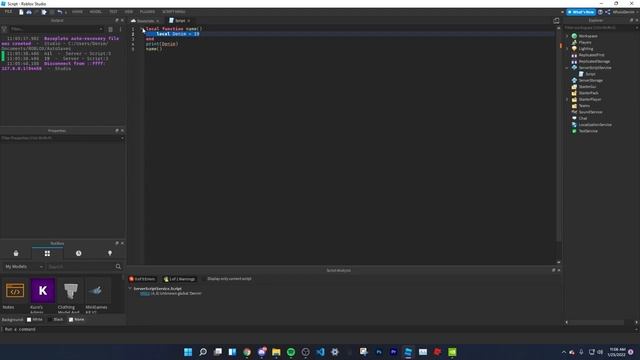Expand the Lighting node in Explorer

[567, 49]
